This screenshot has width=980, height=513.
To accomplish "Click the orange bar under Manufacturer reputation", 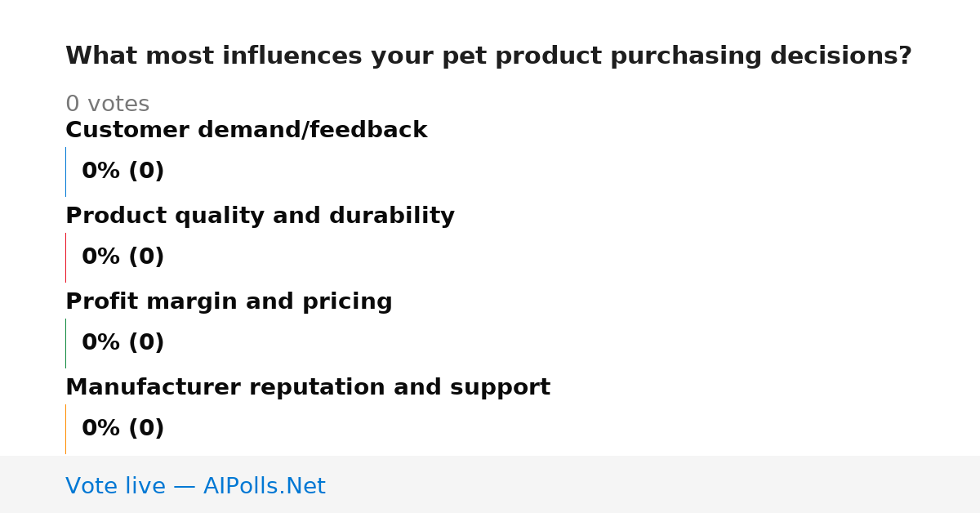I will click(65, 429).
